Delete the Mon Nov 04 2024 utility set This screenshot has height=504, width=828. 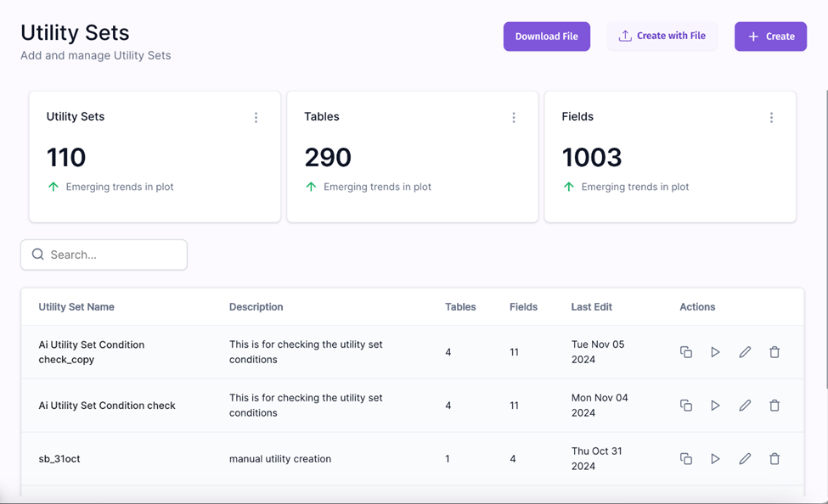[x=774, y=406]
